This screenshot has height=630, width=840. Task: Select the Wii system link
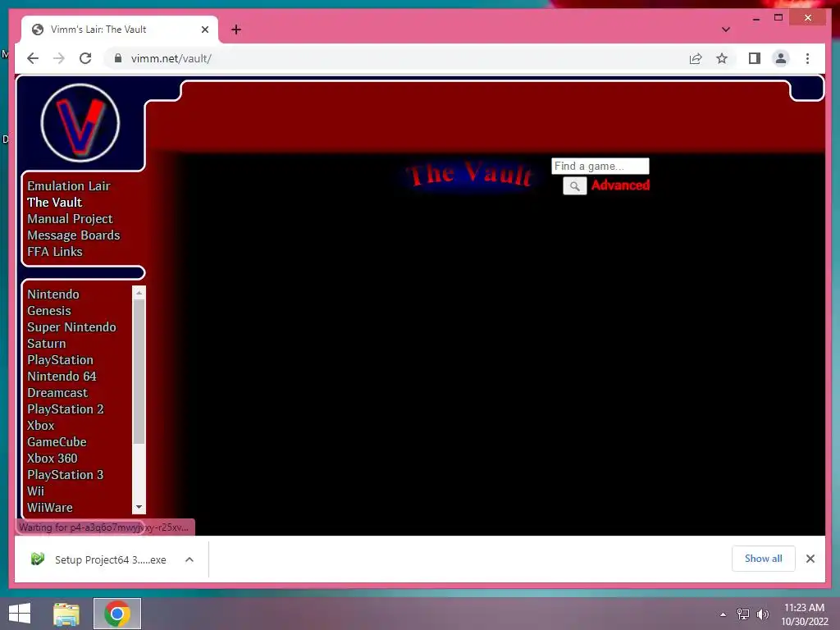click(35, 491)
